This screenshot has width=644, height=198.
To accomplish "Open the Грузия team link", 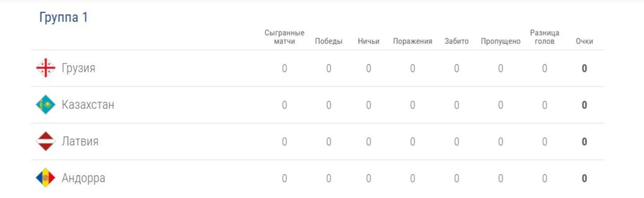I will click(x=79, y=68).
